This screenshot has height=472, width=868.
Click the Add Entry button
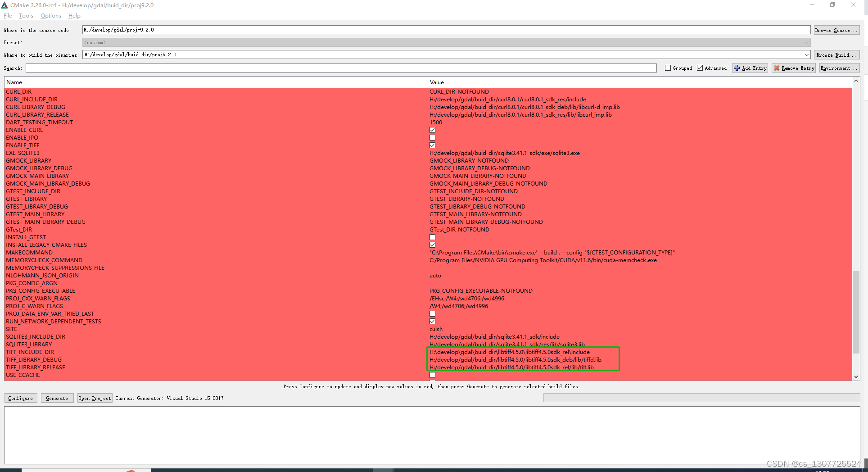[750, 68]
